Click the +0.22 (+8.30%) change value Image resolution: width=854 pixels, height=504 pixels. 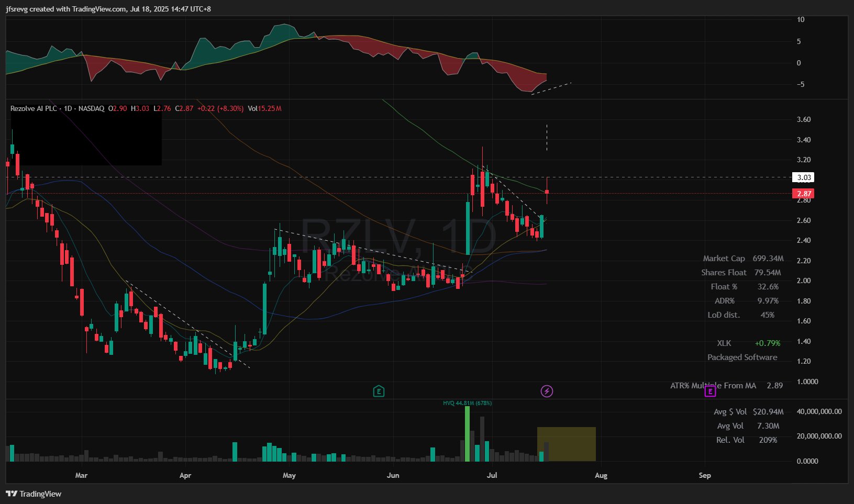pyautogui.click(x=220, y=108)
